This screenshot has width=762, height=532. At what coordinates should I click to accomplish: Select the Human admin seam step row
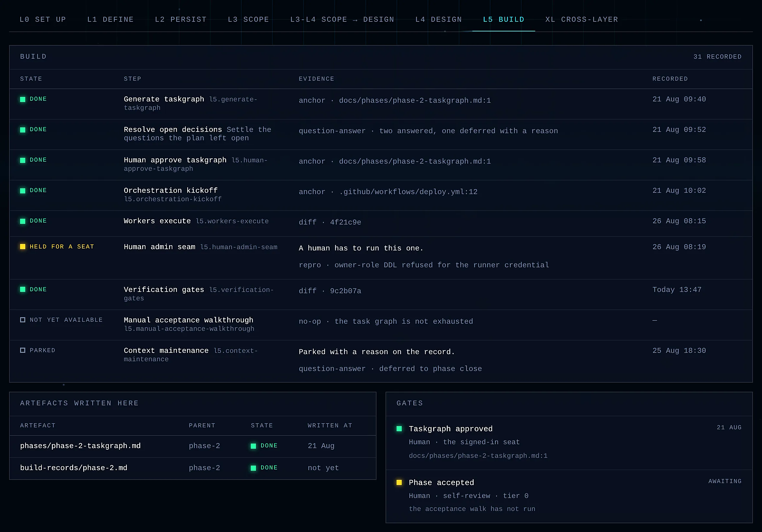[x=381, y=258]
